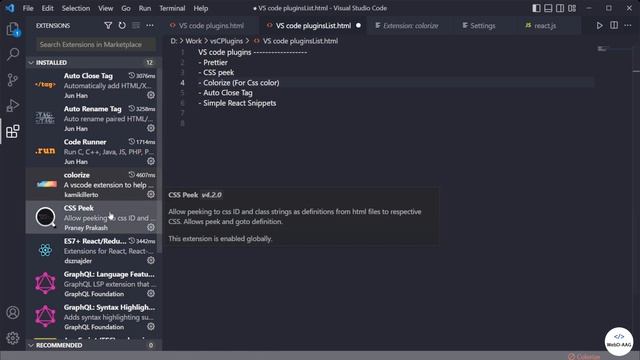The width and height of the screenshot is (640, 360).
Task: Open manage gear for GraphQL Syntax Highlighting
Action: 151,327
